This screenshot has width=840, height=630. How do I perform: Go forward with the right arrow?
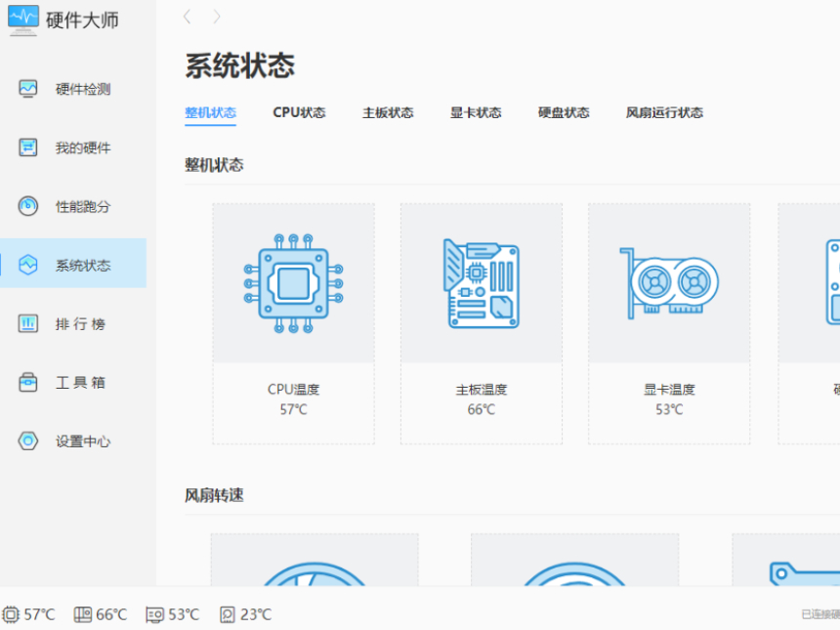[x=217, y=18]
